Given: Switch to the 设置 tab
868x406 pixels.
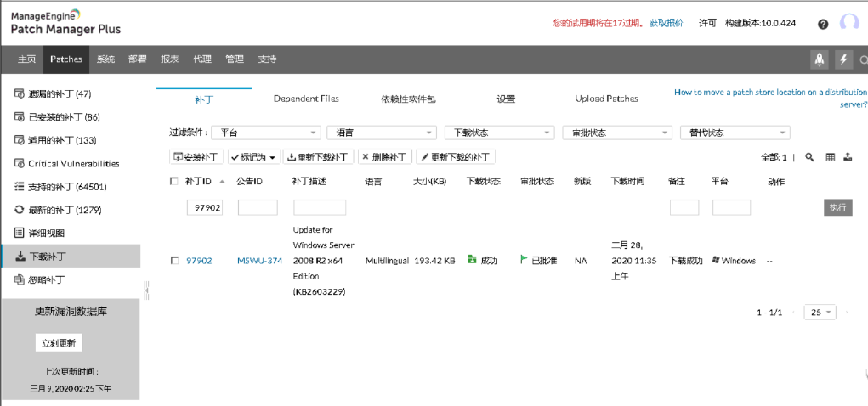Looking at the screenshot, I should [506, 99].
